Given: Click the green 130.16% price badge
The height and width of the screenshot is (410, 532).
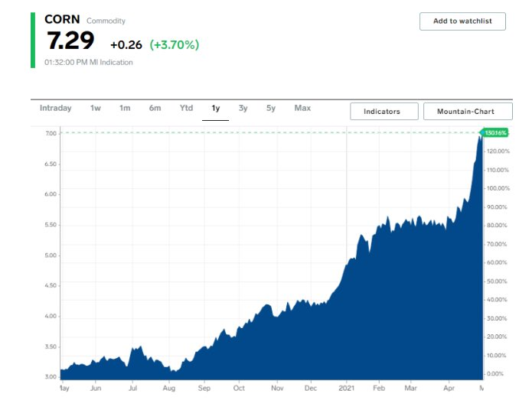Looking at the screenshot, I should click(497, 133).
